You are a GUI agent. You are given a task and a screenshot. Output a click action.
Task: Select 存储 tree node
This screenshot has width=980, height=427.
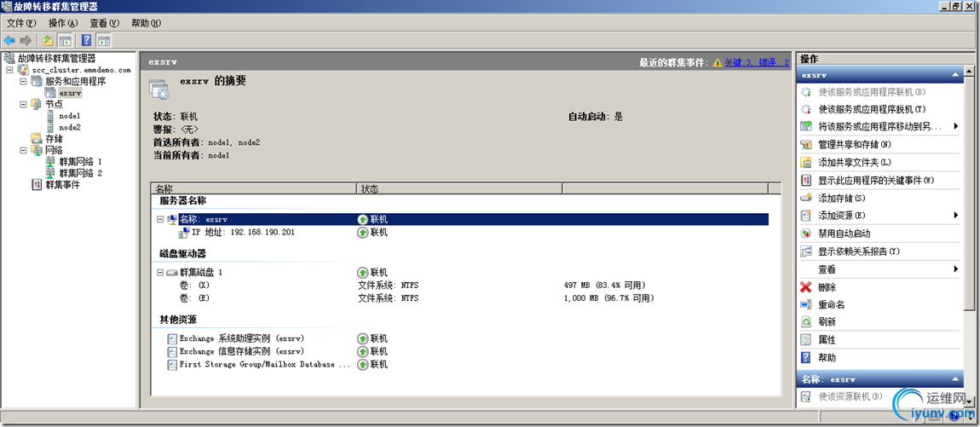point(55,139)
